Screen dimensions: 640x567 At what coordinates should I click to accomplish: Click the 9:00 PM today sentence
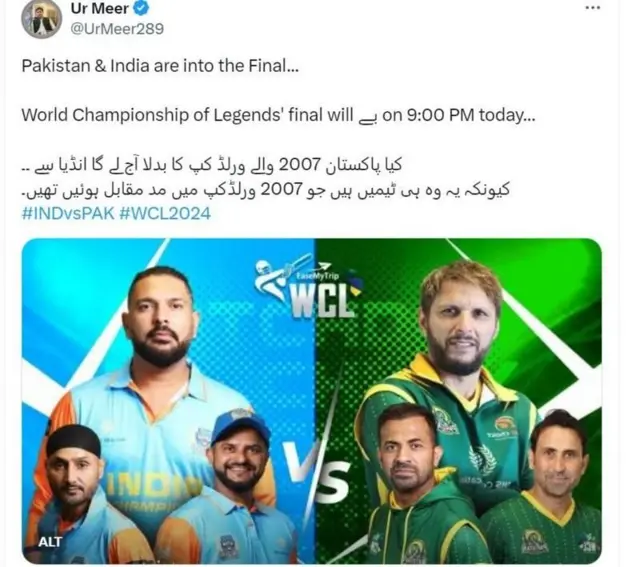pyautogui.click(x=278, y=116)
